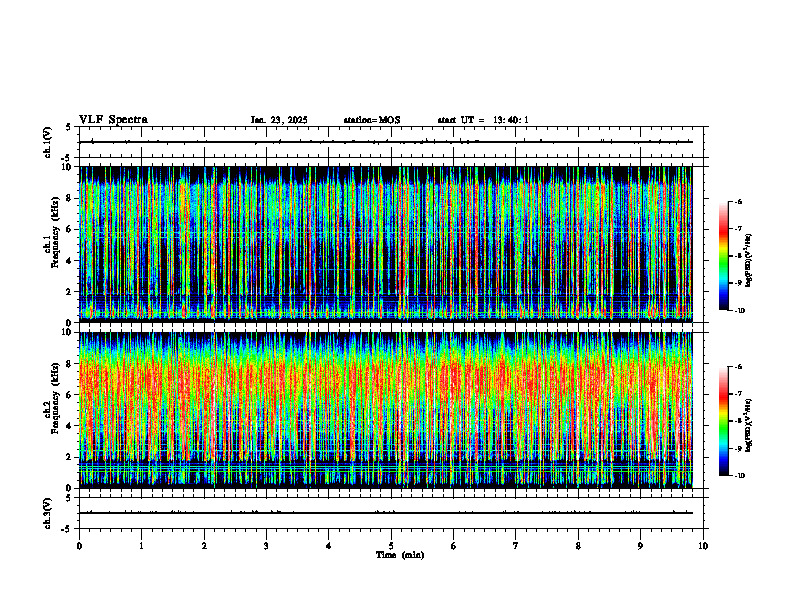This screenshot has height=612, width=792.
Task: Click the ch.2 frequency axis "10" tick
Action: (66, 332)
